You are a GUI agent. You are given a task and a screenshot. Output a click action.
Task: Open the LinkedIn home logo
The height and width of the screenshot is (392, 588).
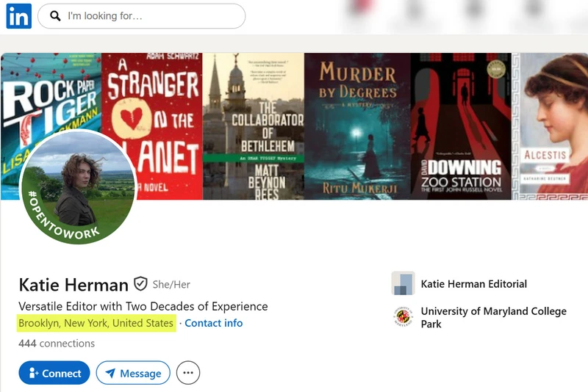pyautogui.click(x=19, y=16)
